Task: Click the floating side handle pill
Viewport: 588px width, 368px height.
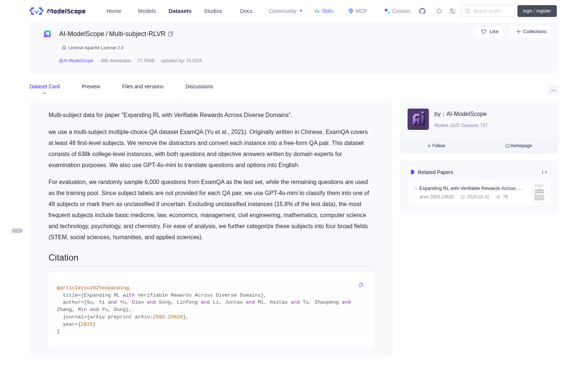Action: (x=17, y=231)
